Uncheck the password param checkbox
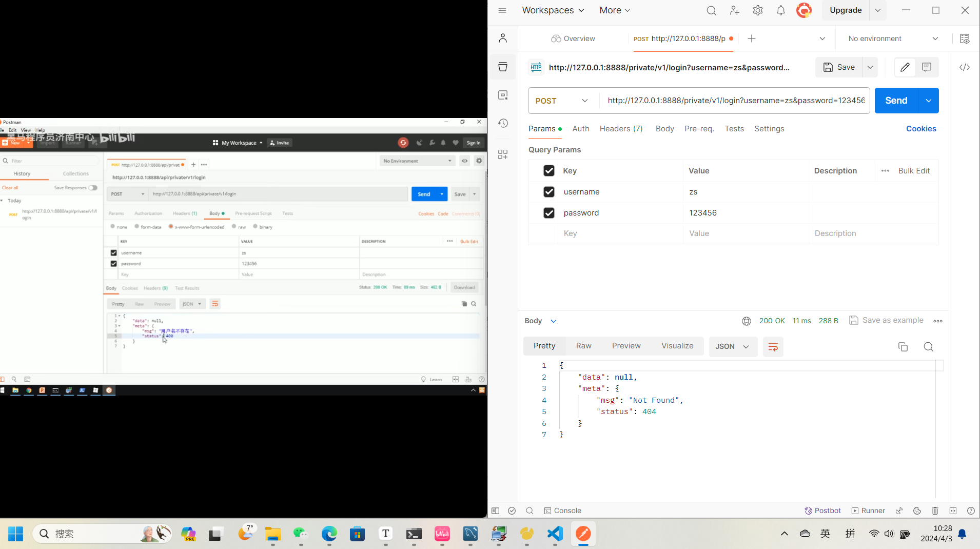The image size is (980, 549). coord(549,212)
